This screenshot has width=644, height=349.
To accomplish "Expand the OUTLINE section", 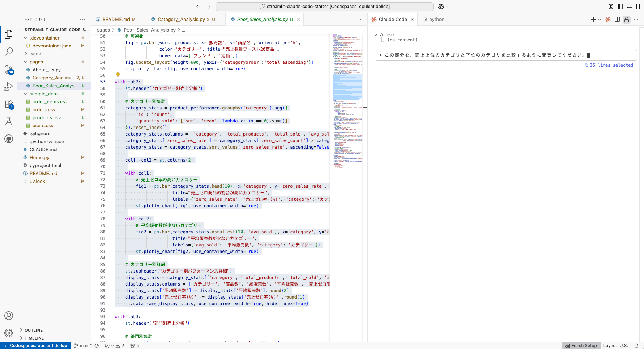I will tap(34, 330).
